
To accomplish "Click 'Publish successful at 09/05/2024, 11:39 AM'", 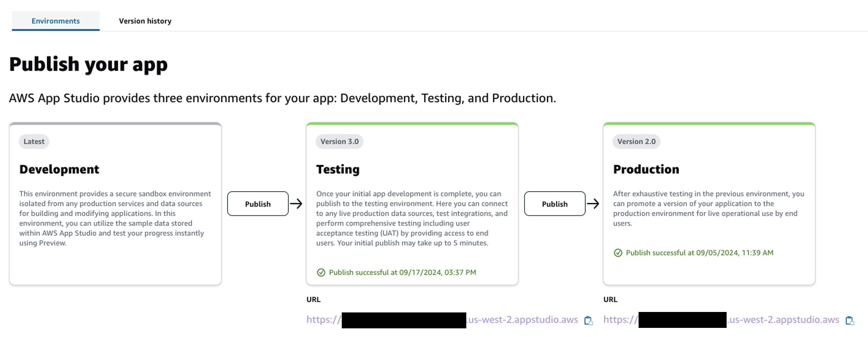I will click(699, 253).
